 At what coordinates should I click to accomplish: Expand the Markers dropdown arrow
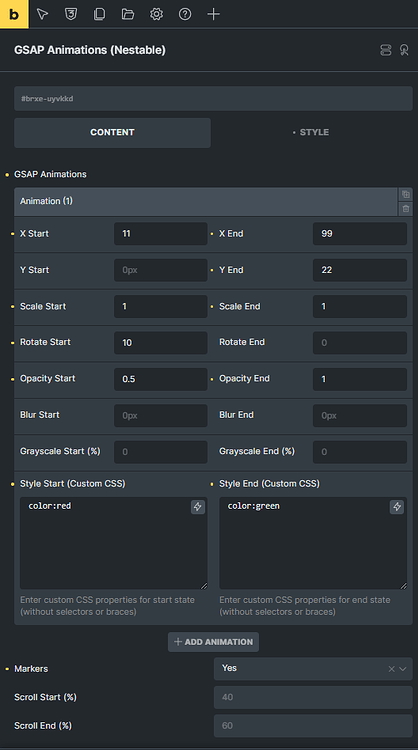click(x=403, y=669)
